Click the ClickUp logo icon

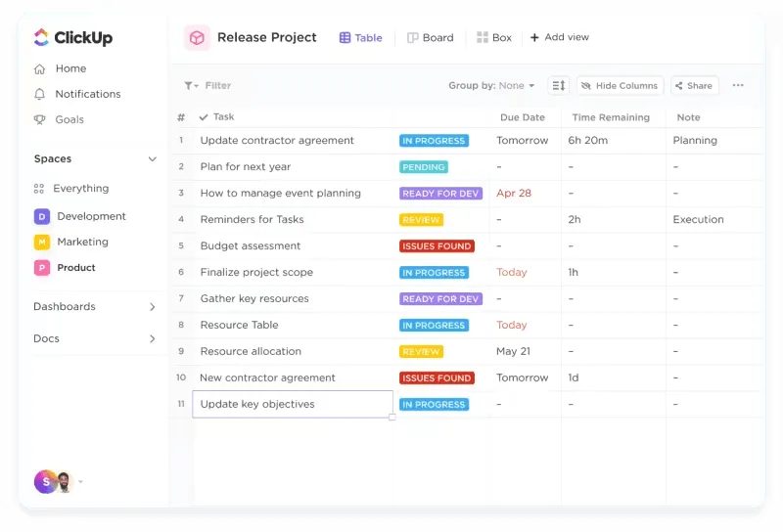[41, 37]
